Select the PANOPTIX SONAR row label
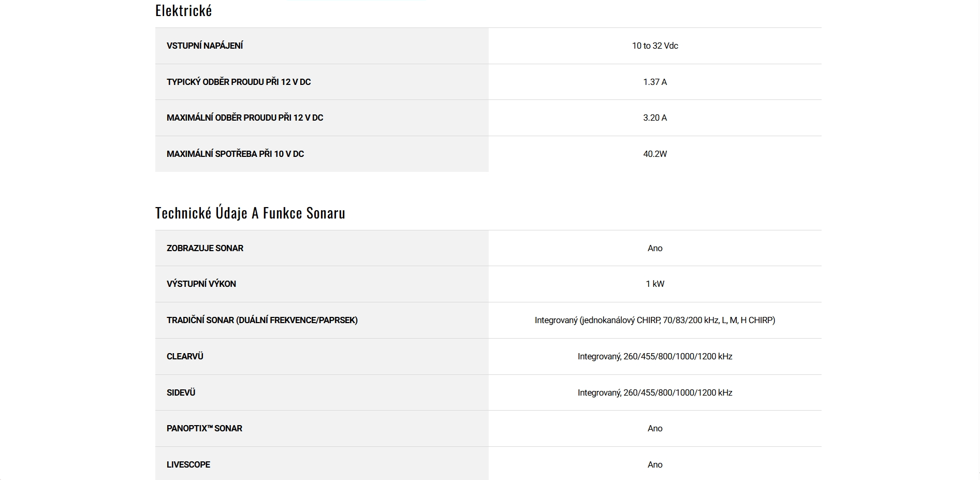The width and height of the screenshot is (980, 480). click(x=204, y=428)
